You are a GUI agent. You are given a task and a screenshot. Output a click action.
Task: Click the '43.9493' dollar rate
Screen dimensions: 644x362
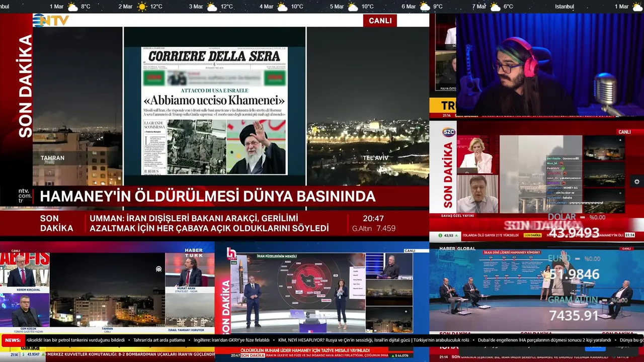574,232
